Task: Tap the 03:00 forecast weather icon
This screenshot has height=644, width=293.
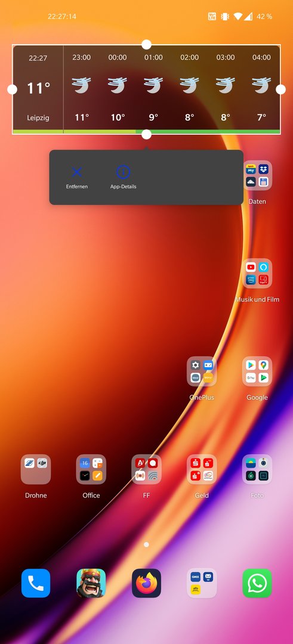Action: tap(226, 85)
